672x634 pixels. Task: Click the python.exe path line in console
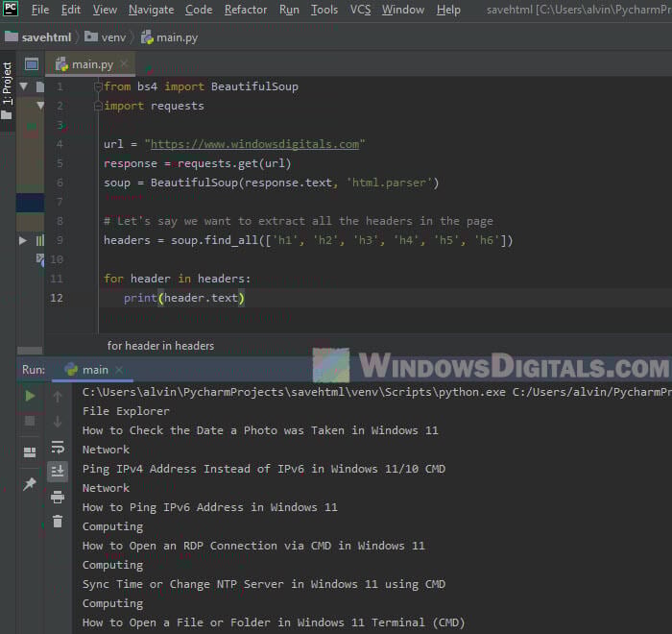(377, 392)
